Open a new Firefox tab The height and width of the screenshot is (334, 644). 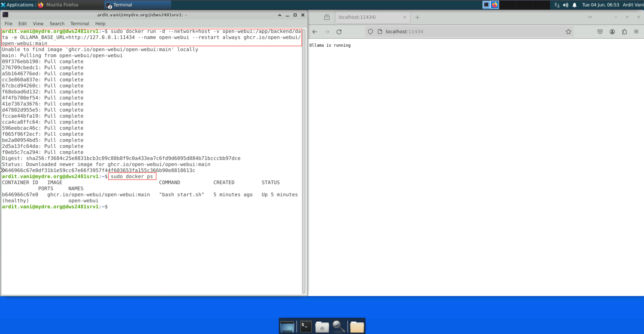tap(417, 17)
